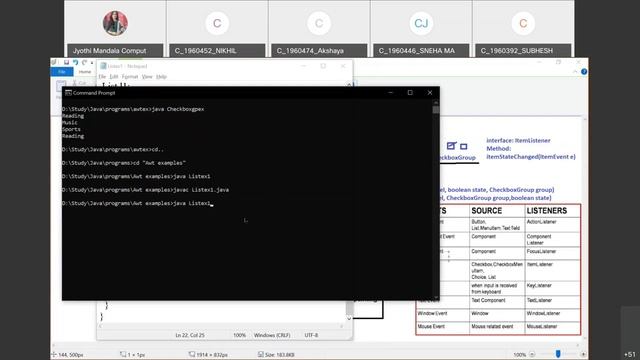Image resolution: width=640 pixels, height=360 pixels.
Task: Click the LISTENERS column header in the table
Action: pos(547,211)
